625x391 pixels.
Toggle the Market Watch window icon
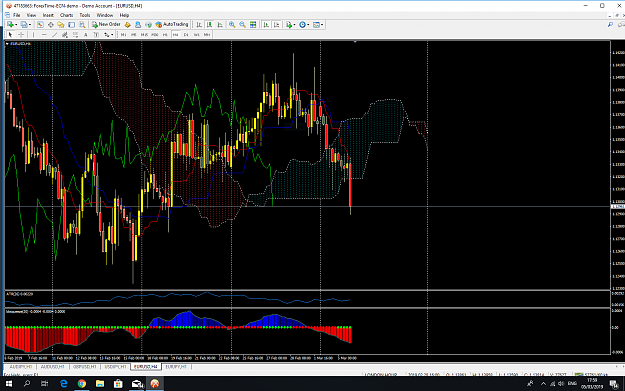(40, 25)
